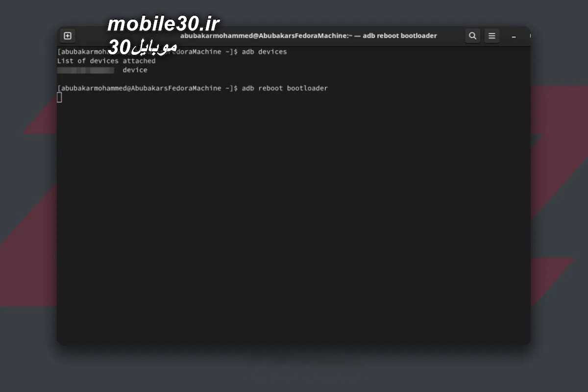The image size is (588, 392).
Task: Click "List" in the output line
Action: (65, 61)
